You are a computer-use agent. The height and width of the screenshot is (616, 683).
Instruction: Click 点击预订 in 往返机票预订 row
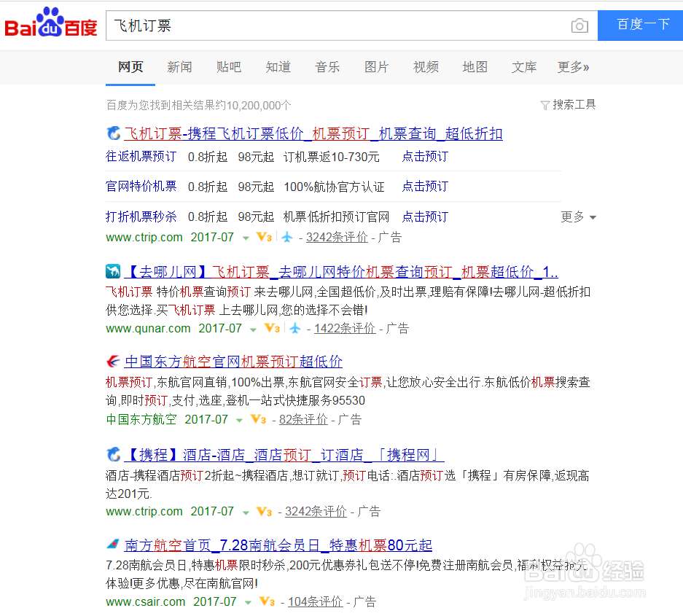click(425, 157)
